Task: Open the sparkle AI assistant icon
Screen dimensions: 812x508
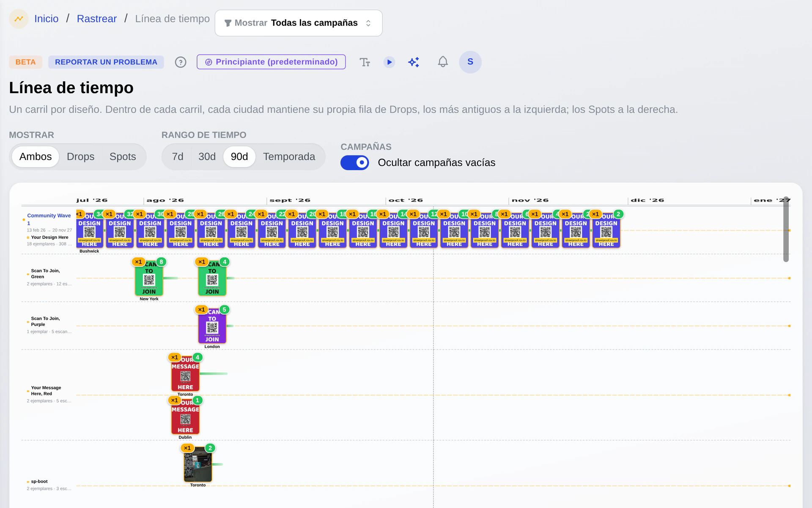Action: 414,62
